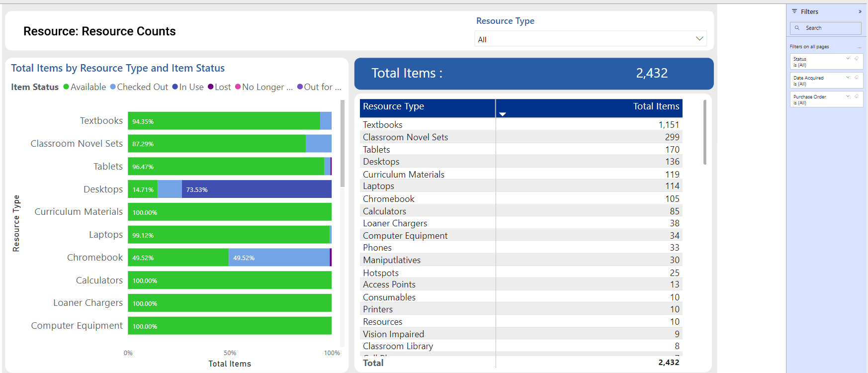Screen dimensions: 868x373
Task: Select the Desktops row in table
Action: coord(521,162)
